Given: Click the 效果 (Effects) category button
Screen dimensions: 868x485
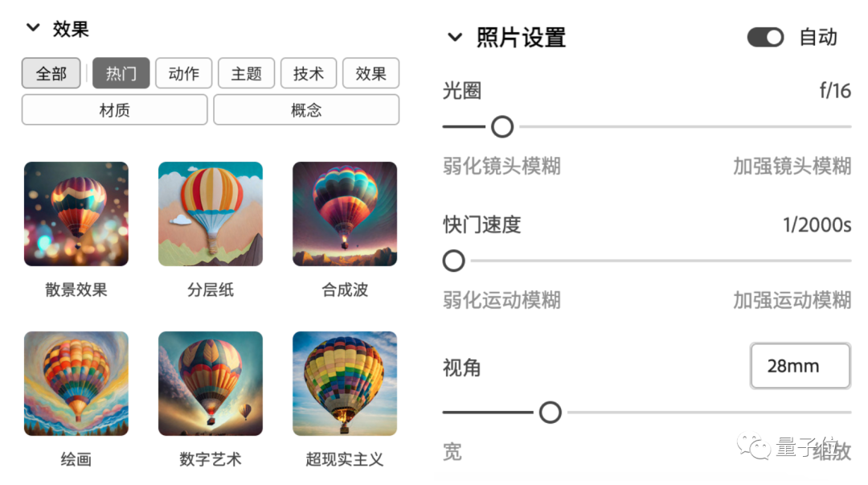Looking at the screenshot, I should [371, 73].
